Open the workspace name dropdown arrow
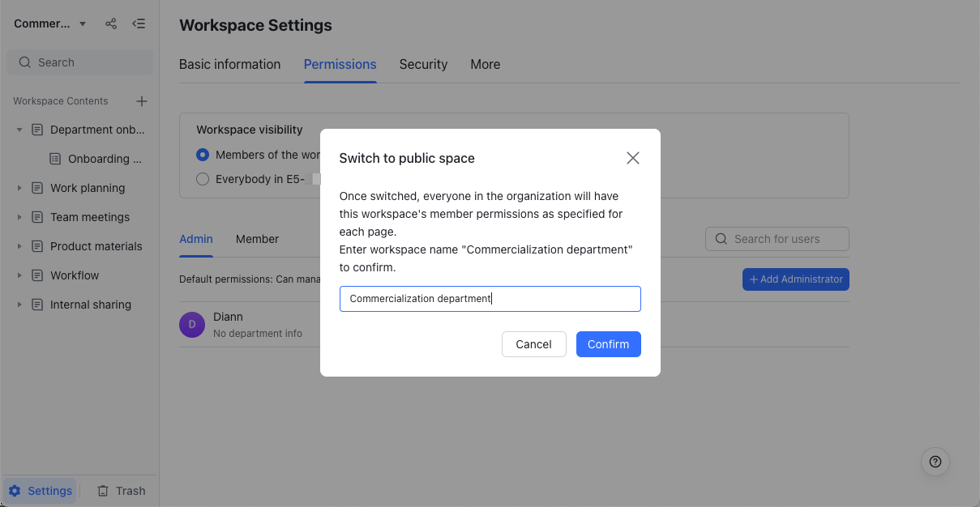 pos(83,23)
